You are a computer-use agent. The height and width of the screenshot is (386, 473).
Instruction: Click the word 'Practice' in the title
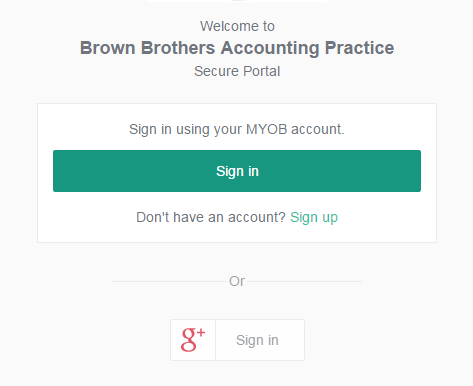(x=359, y=48)
